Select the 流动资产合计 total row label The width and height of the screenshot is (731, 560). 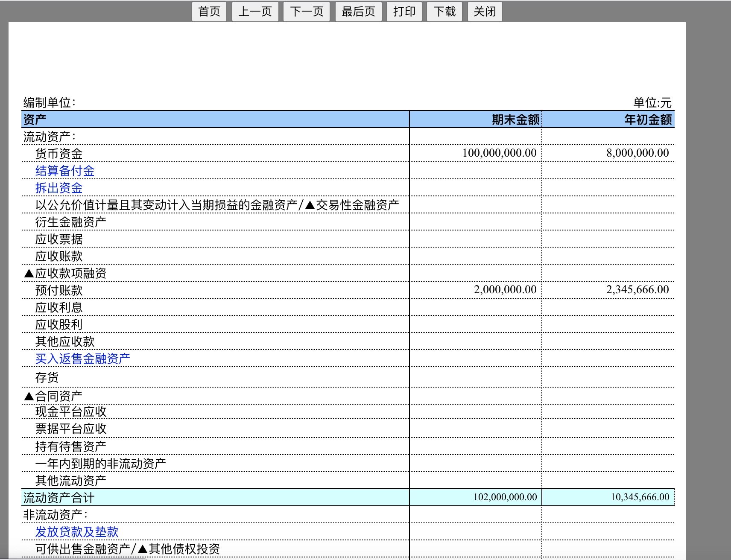(x=59, y=498)
